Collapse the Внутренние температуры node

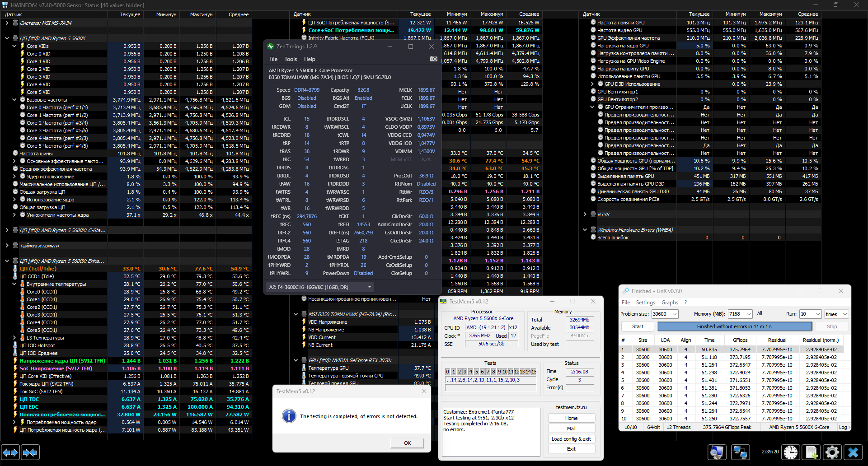[x=14, y=284]
